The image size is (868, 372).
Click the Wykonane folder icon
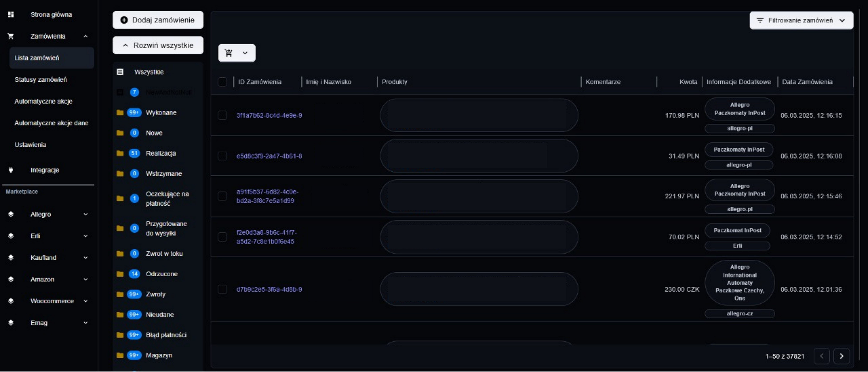tap(120, 112)
